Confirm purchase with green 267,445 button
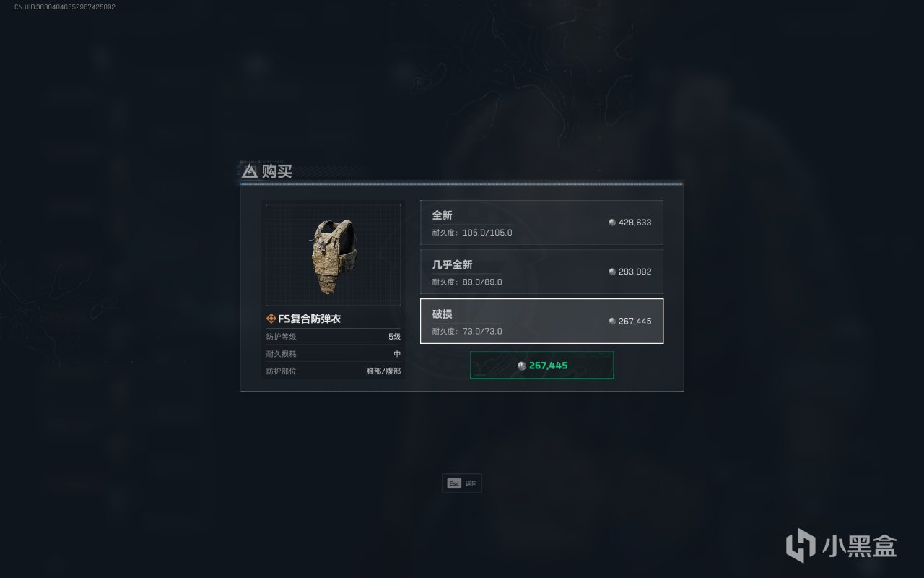924x578 pixels. point(542,366)
